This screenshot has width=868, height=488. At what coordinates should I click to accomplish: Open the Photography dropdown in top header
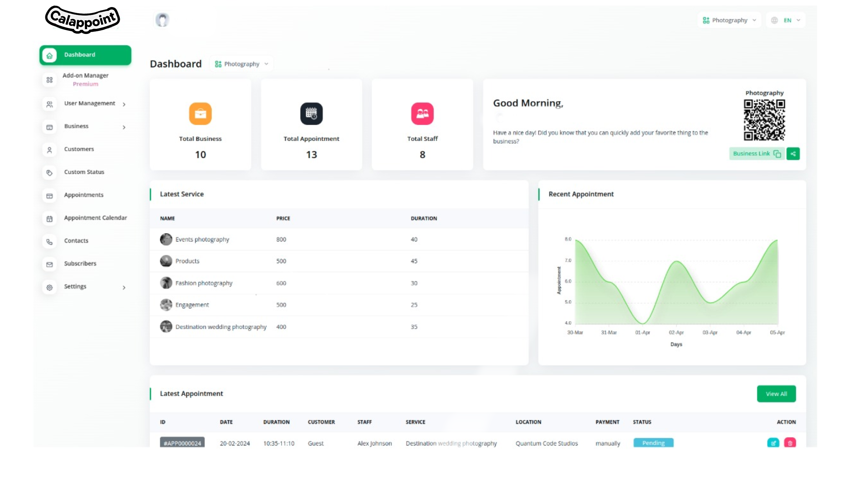729,20
